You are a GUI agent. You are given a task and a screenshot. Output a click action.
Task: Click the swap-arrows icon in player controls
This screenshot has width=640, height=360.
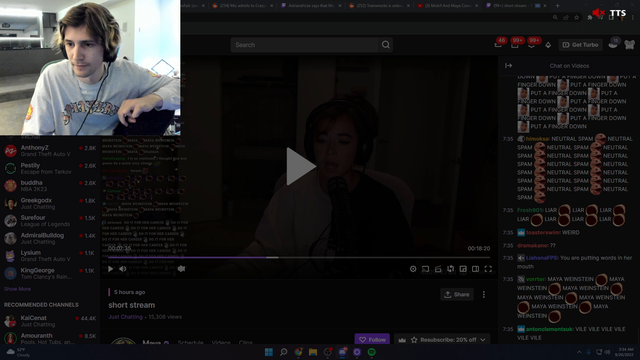451,269
